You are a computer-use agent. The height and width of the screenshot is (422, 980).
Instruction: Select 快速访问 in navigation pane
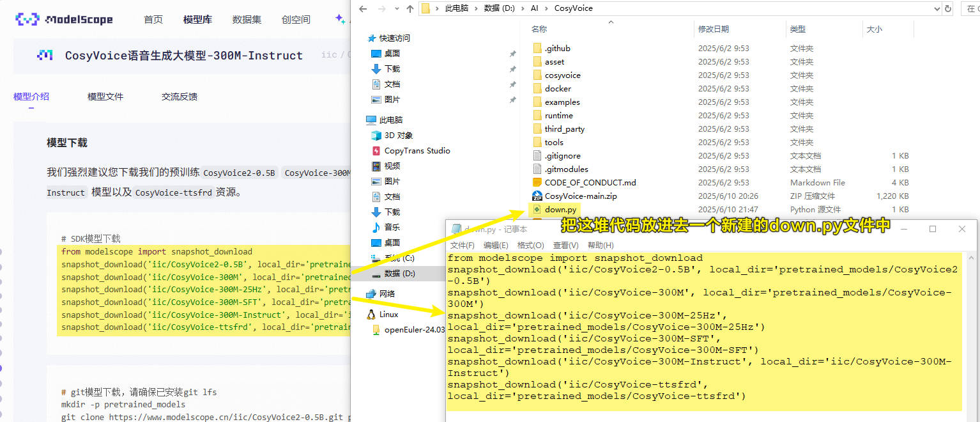395,38
